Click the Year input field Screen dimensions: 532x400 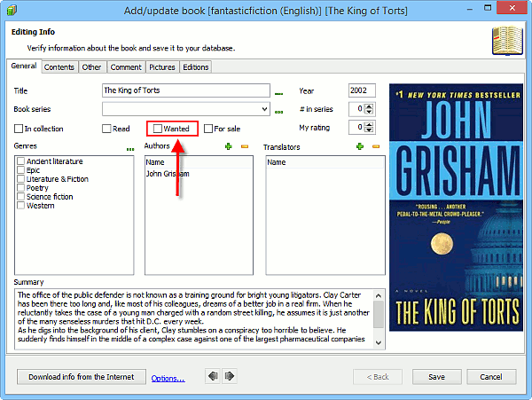362,90
